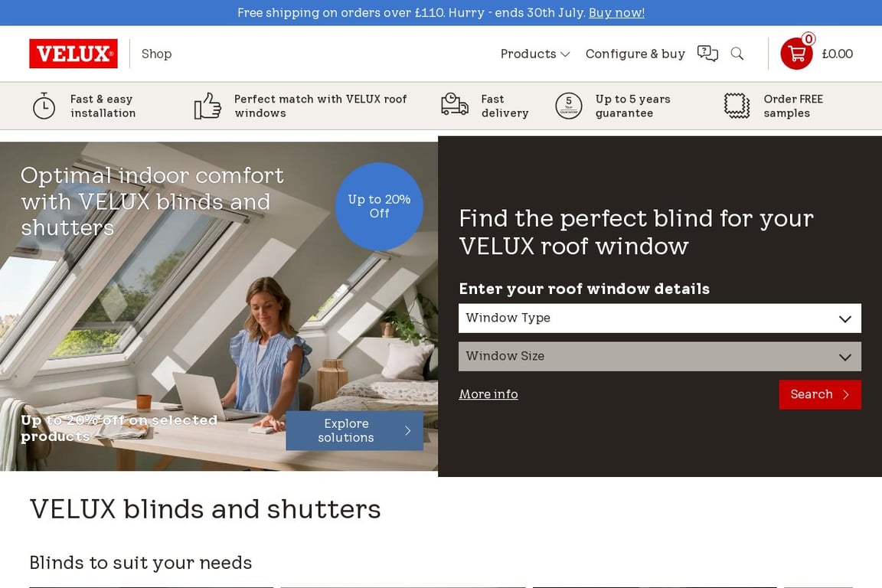The width and height of the screenshot is (882, 588).
Task: Click the free shipping banner text
Action: click(412, 13)
